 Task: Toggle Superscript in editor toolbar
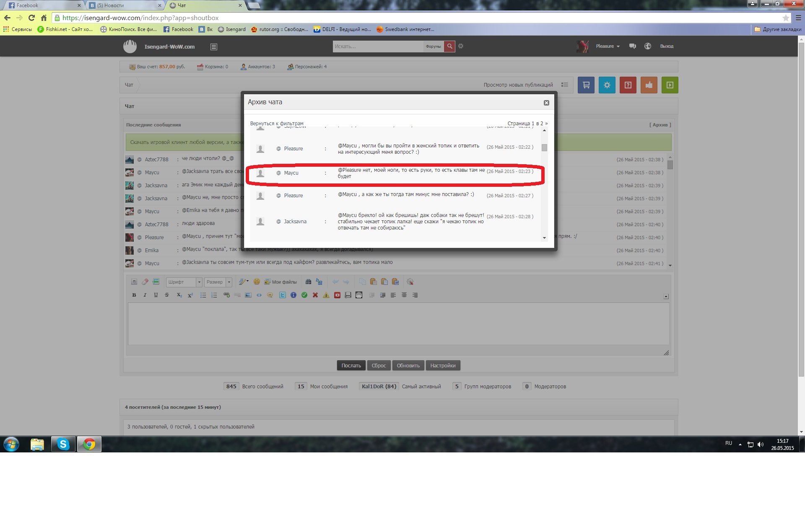(190, 295)
